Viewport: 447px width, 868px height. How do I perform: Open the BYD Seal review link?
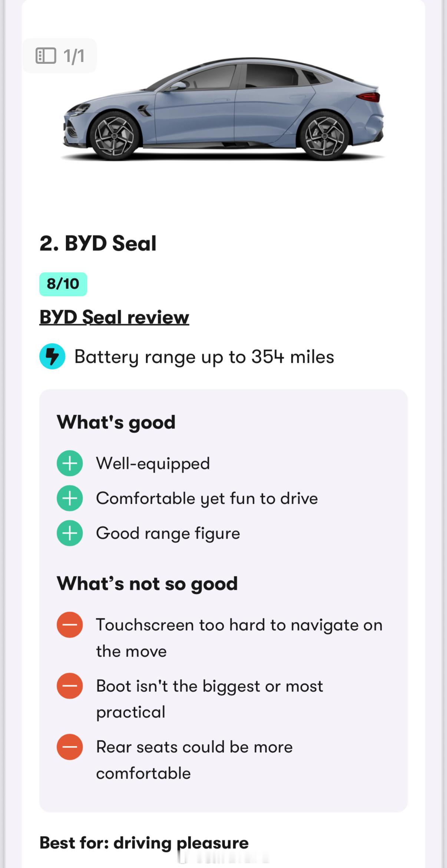(x=114, y=318)
